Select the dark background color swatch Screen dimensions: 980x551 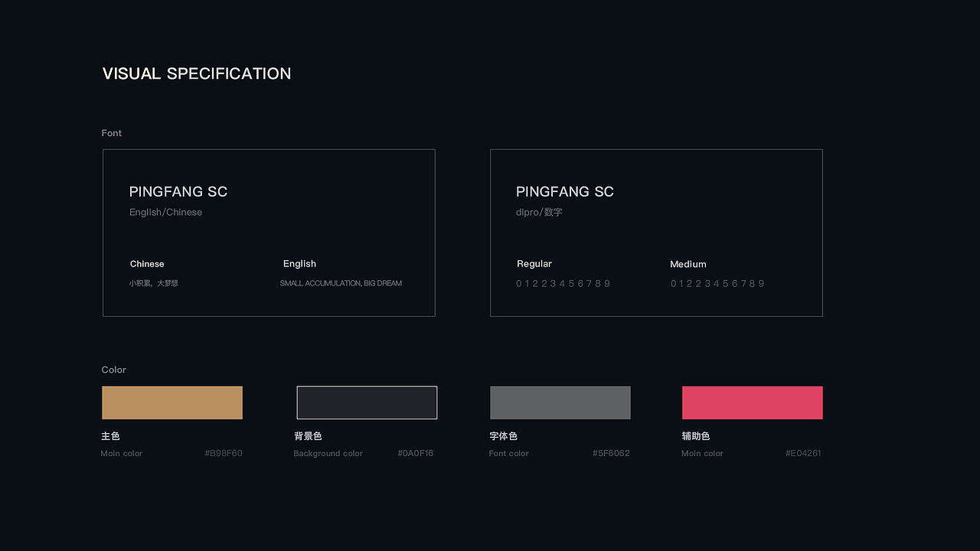tap(367, 403)
